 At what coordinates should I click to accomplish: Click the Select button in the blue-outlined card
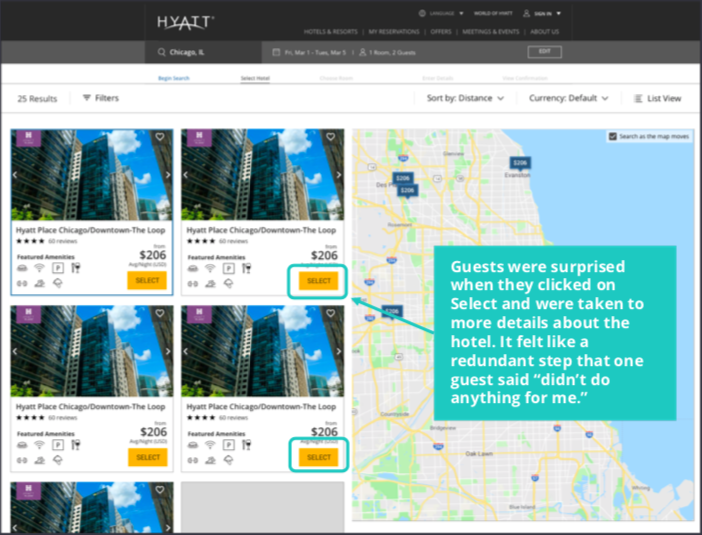147,281
